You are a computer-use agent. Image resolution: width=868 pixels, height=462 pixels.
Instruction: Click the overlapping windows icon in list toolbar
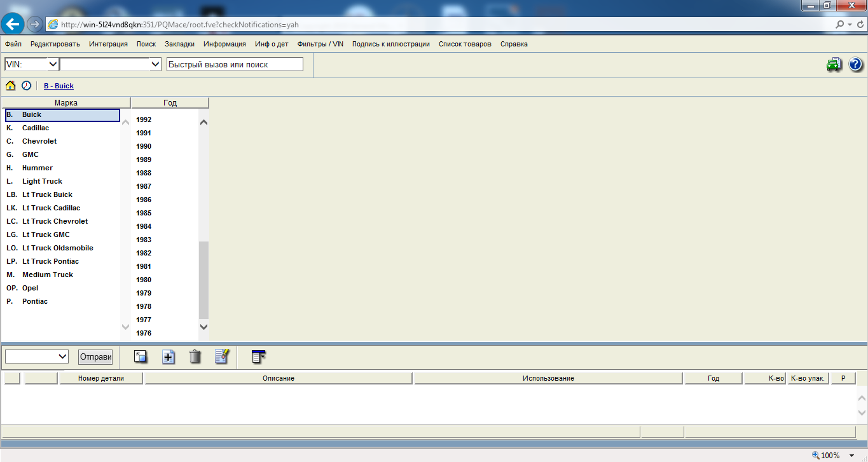point(141,357)
